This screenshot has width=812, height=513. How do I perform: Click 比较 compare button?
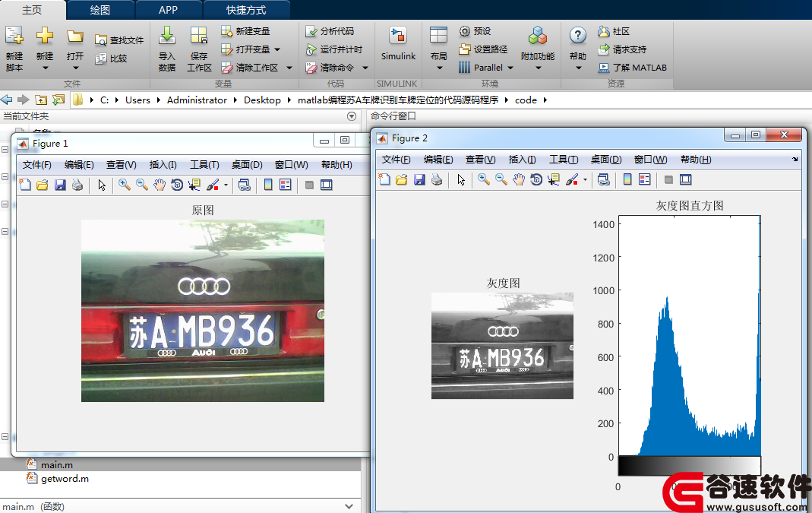click(112, 58)
